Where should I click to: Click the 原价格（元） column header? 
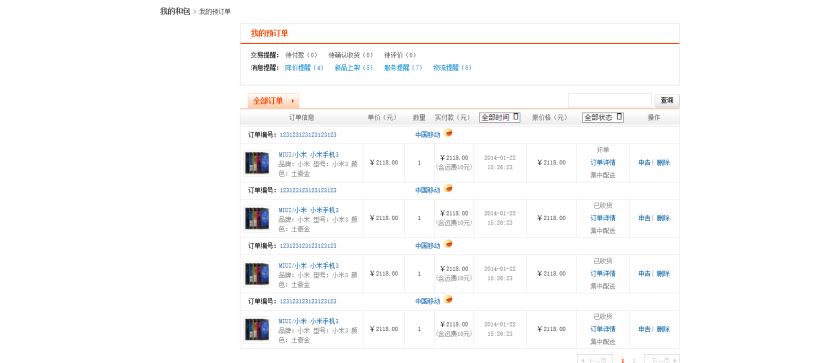pos(550,117)
